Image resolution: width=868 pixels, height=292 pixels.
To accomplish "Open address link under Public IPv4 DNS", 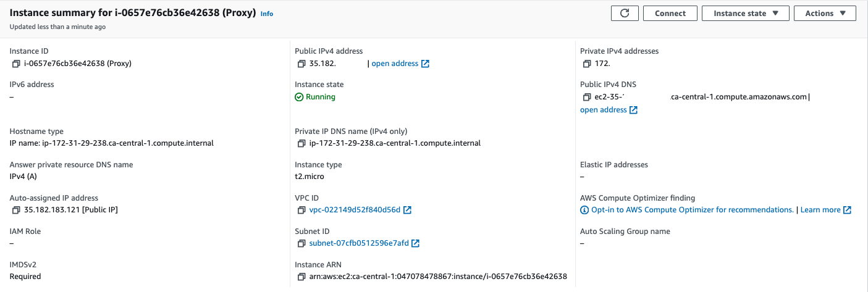I will pyautogui.click(x=604, y=110).
